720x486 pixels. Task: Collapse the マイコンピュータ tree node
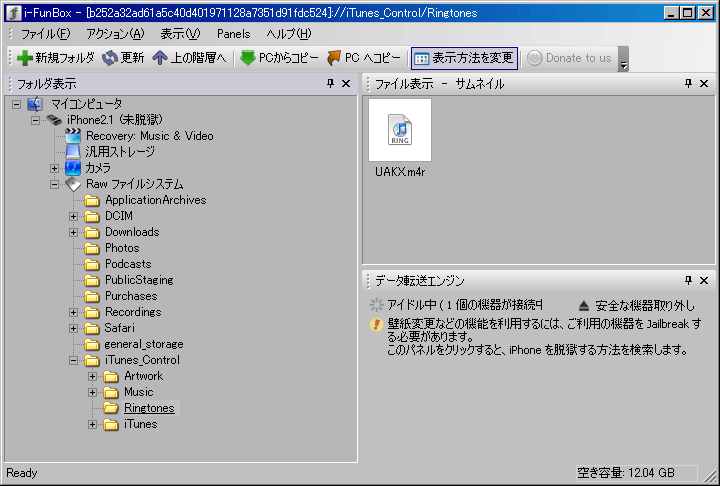pos(17,104)
